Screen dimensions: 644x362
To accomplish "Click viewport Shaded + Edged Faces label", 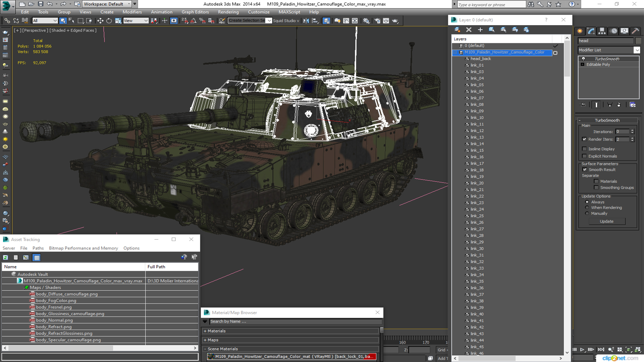I will 73,31.
